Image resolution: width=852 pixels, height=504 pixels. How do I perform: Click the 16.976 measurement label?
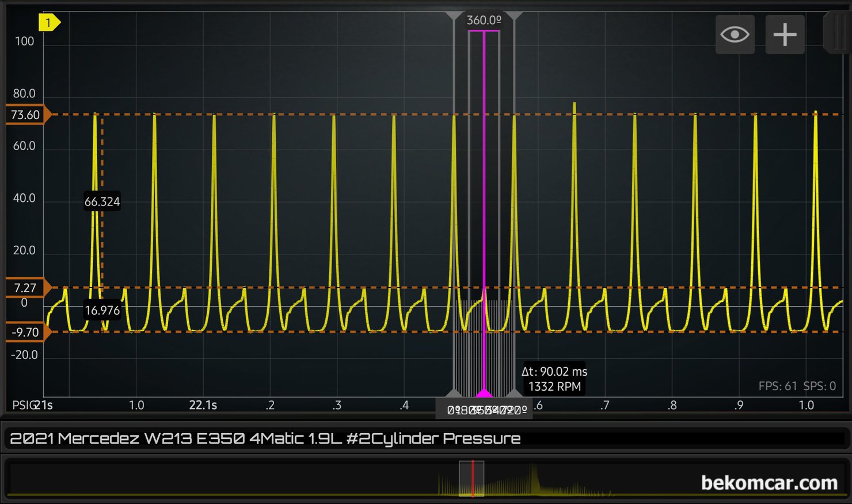click(102, 311)
